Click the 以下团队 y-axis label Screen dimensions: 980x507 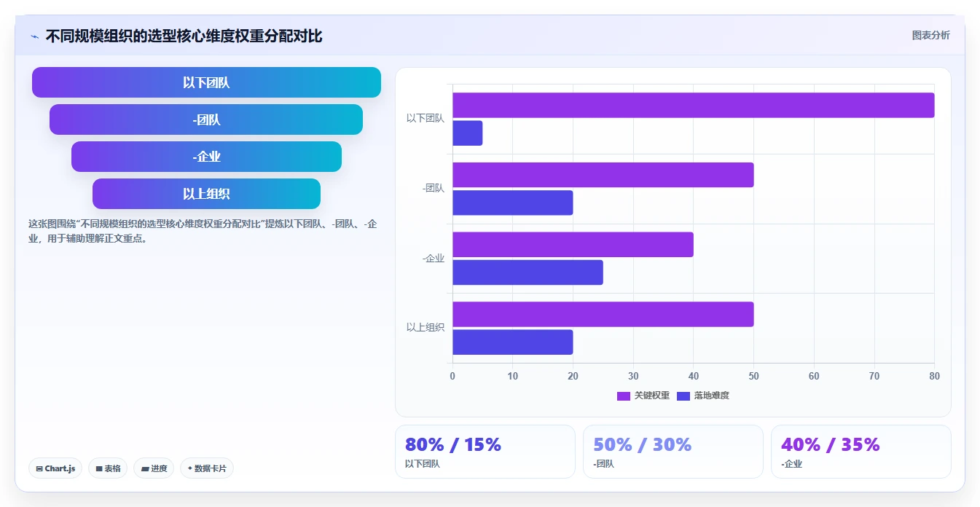426,118
